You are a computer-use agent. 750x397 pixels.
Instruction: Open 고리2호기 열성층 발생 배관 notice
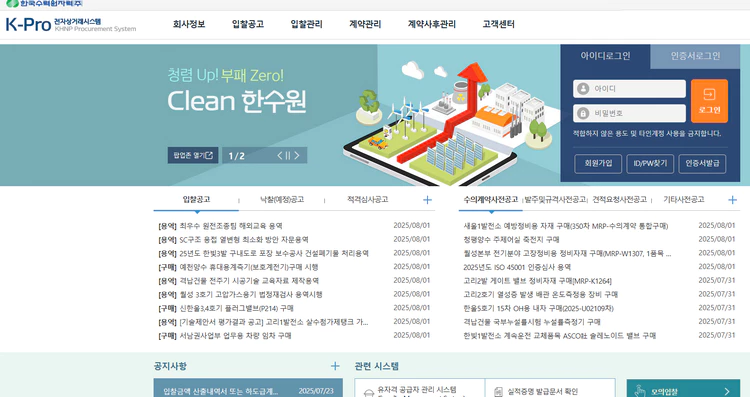[x=540, y=295]
